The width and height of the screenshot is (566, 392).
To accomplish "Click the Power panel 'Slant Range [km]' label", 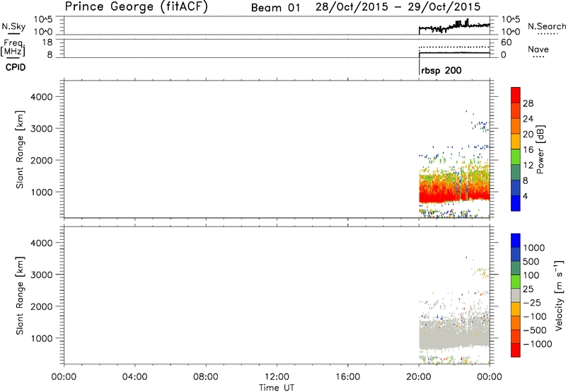I will point(20,149).
